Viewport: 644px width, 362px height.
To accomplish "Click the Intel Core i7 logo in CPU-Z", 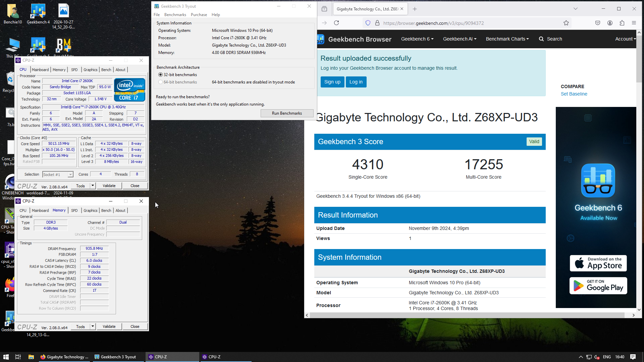I will (x=129, y=90).
